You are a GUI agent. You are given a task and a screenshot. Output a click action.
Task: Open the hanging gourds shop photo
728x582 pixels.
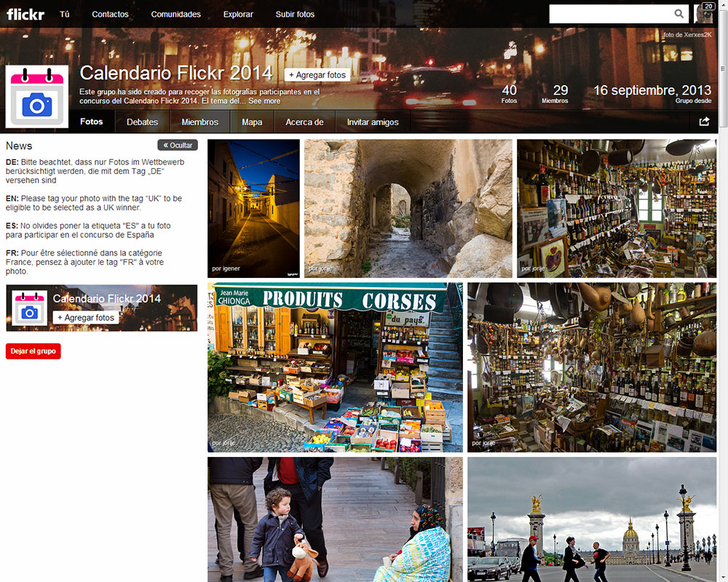(x=592, y=367)
